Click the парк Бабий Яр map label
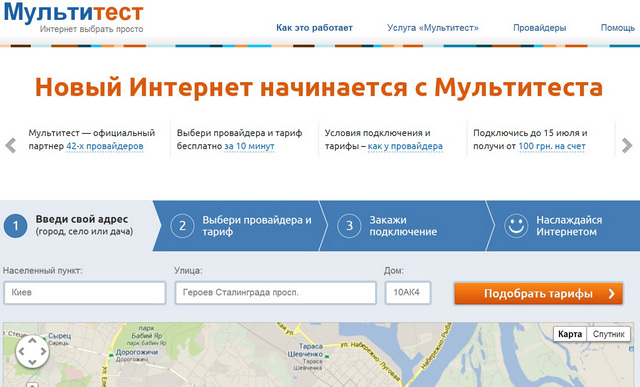This screenshot has height=387, width=640. click(x=147, y=332)
